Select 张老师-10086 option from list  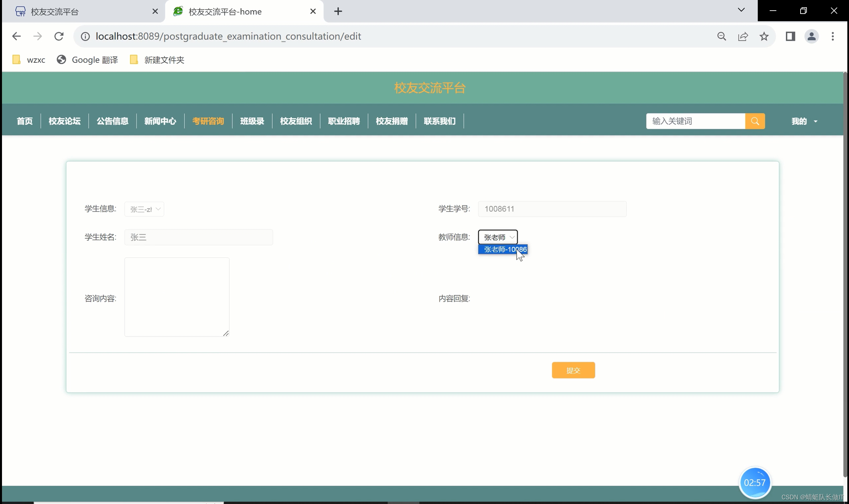(x=503, y=249)
